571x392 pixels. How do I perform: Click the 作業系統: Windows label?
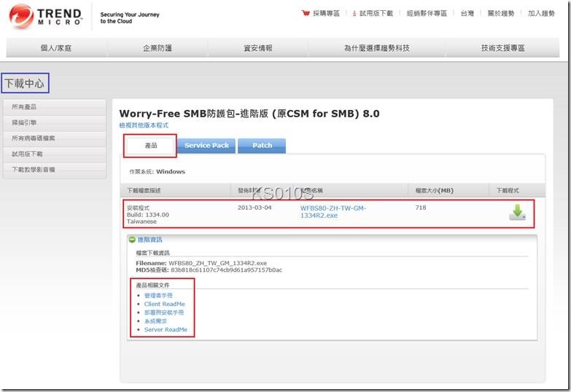click(x=157, y=171)
